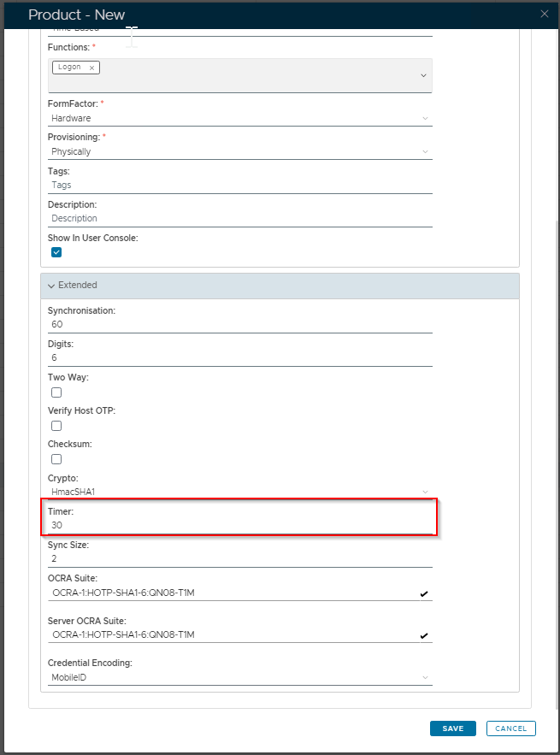Click the Server OCRA Suite checkmark icon

tap(424, 635)
